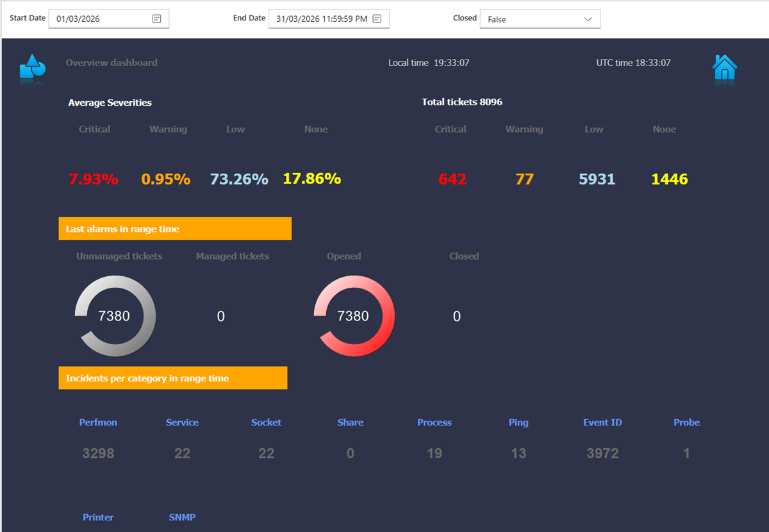The height and width of the screenshot is (532, 769).
Task: Open the Perfmon incident category
Action: point(98,422)
